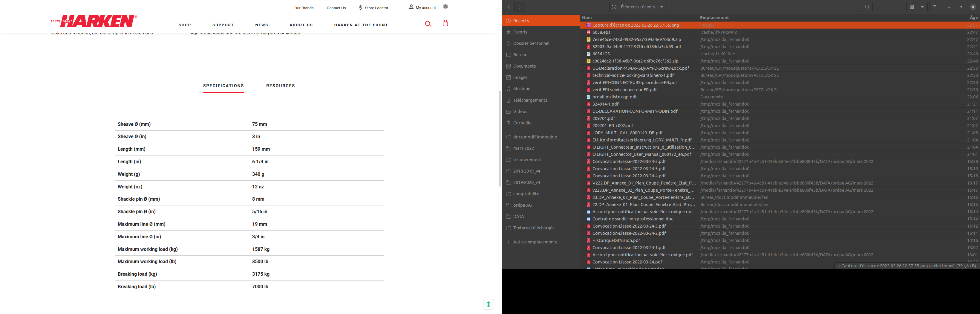Select the file brouillon liste cqp.odt
The height and width of the screenshot is (314, 980).
click(614, 97)
